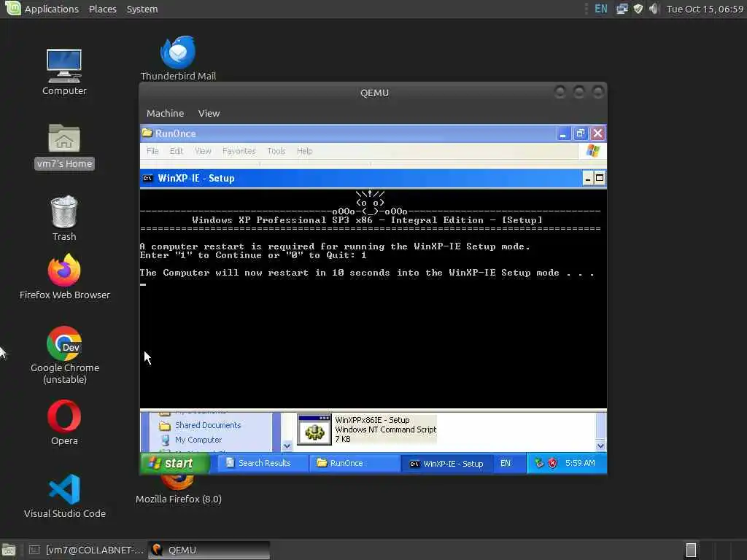Launch Visual Studio Code desktop icon
Screen dimensions: 747x560
(x=64, y=489)
